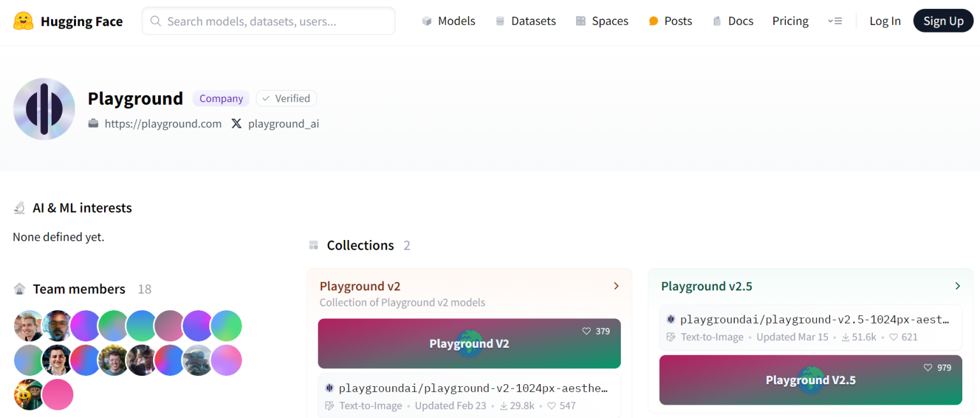The height and width of the screenshot is (418, 980).
Task: Click the X (Twitter) icon next to playground_ai
Action: pyautogui.click(x=237, y=123)
